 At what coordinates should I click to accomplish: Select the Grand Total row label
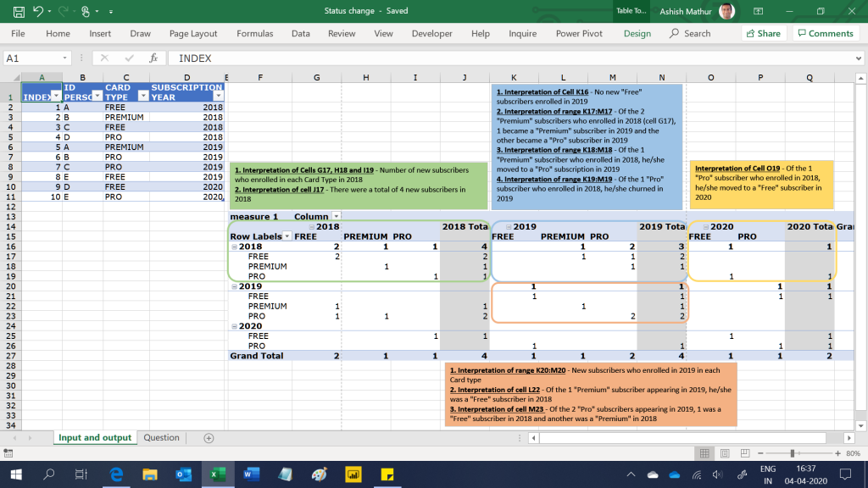[x=256, y=356]
